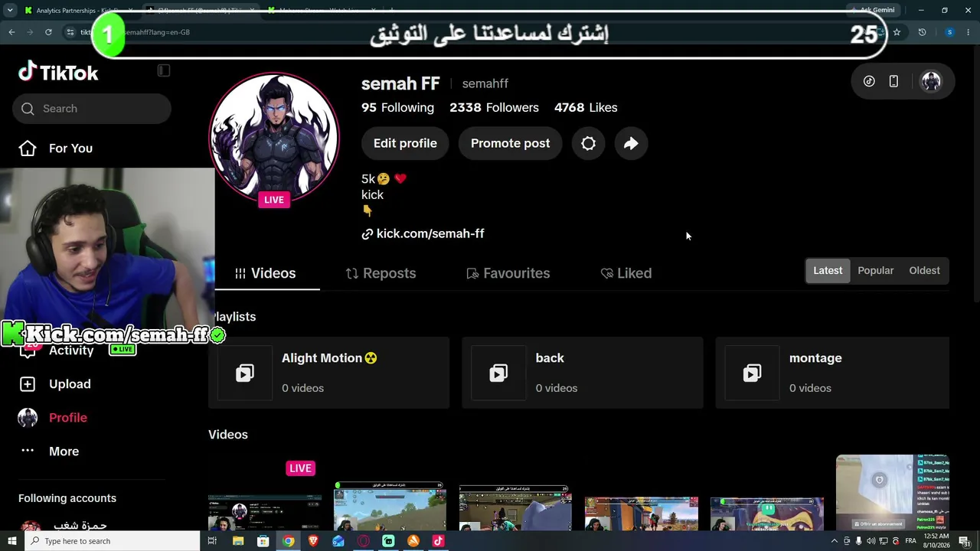Open profile settings gear icon
This screenshot has width=980, height=551.
[x=588, y=143]
